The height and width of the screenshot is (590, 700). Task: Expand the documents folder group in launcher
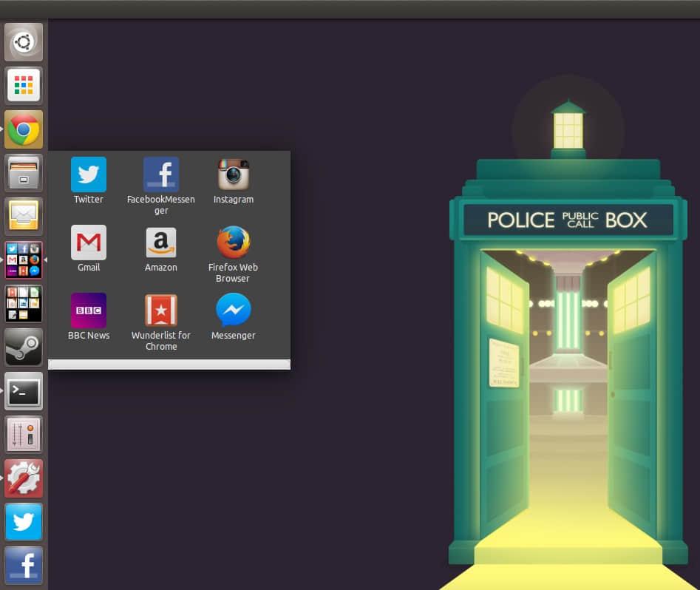[24, 304]
